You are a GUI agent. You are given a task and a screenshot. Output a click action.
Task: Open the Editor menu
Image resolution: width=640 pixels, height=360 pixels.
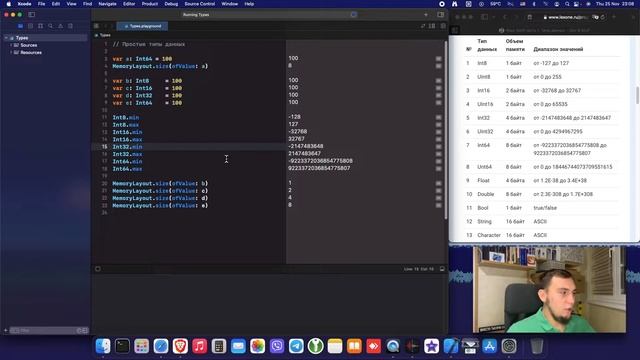coord(129,4)
